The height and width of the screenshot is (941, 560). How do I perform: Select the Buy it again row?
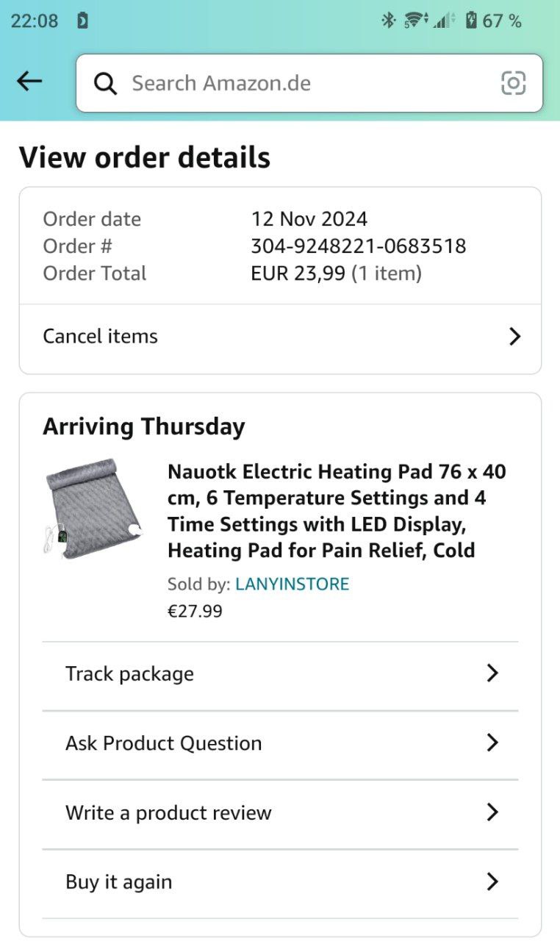coord(119,882)
